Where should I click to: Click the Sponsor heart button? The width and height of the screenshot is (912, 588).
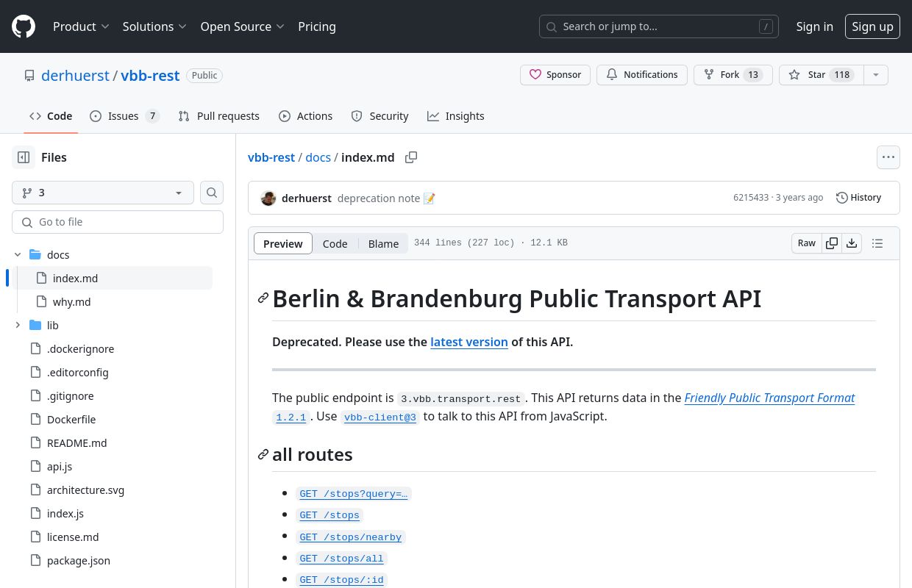point(555,75)
